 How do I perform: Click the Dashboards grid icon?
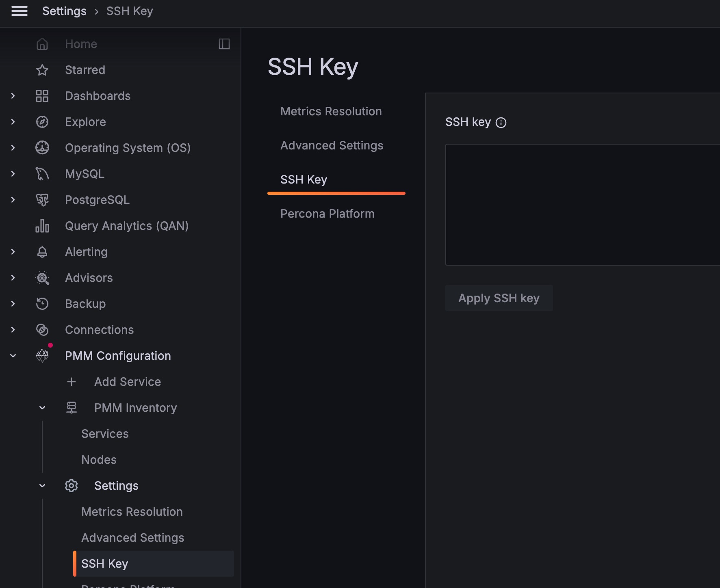click(42, 96)
